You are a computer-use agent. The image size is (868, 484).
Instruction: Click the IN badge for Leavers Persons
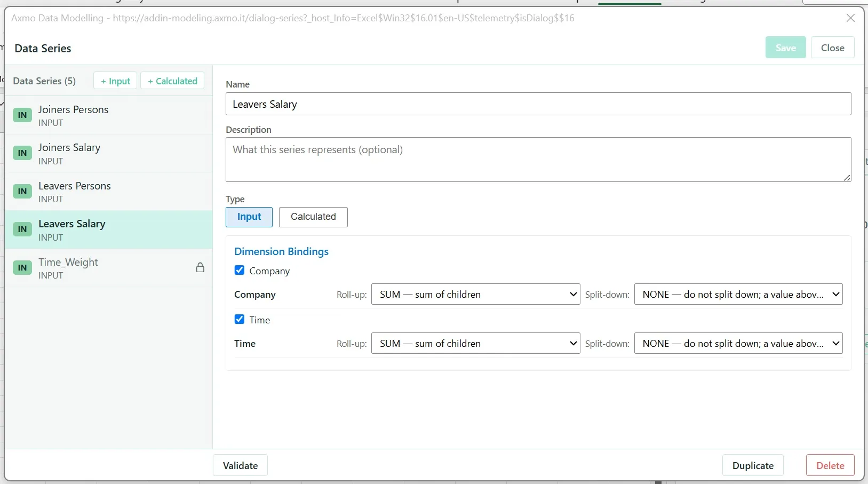pos(22,191)
